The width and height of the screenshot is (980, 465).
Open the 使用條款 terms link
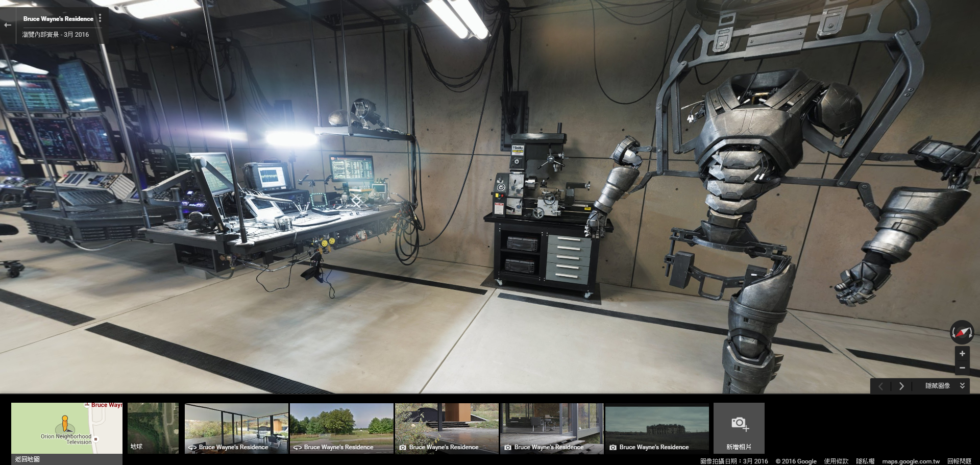(x=836, y=461)
